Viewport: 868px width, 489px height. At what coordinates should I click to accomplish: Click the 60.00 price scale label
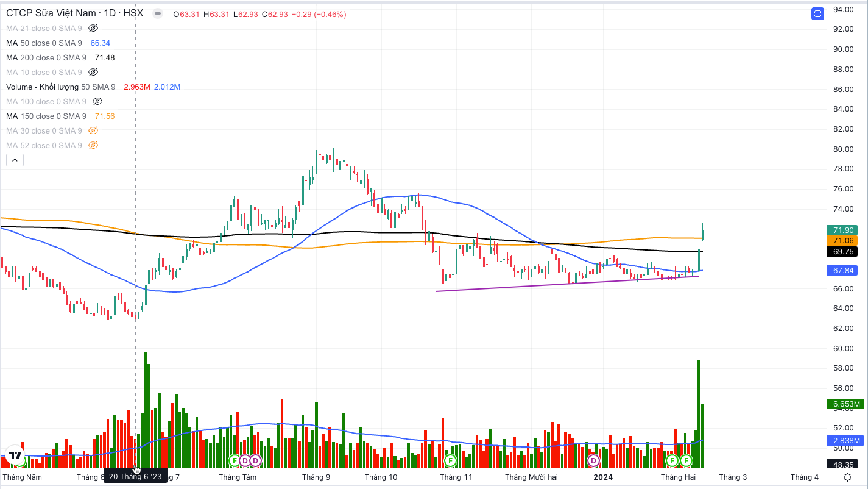842,348
